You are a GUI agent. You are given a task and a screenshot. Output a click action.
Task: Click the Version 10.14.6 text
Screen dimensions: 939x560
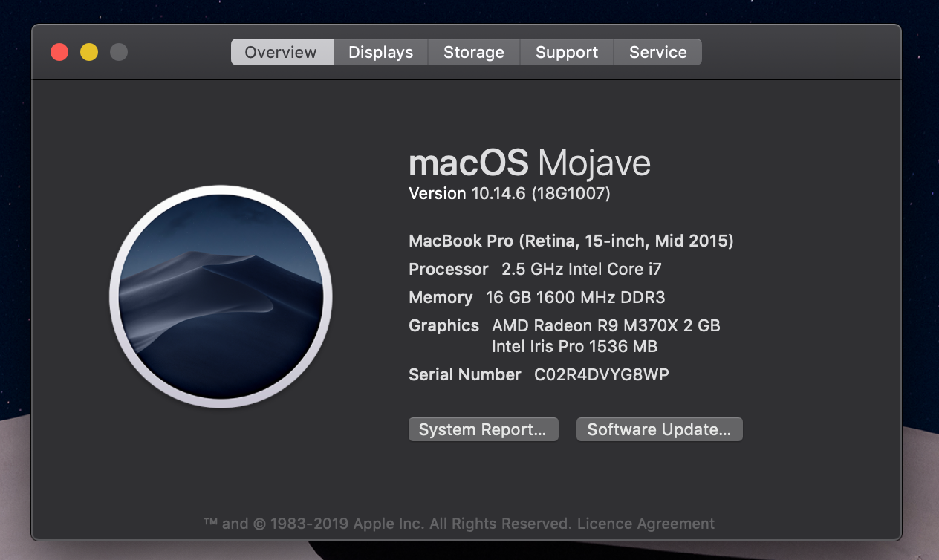coord(510,193)
